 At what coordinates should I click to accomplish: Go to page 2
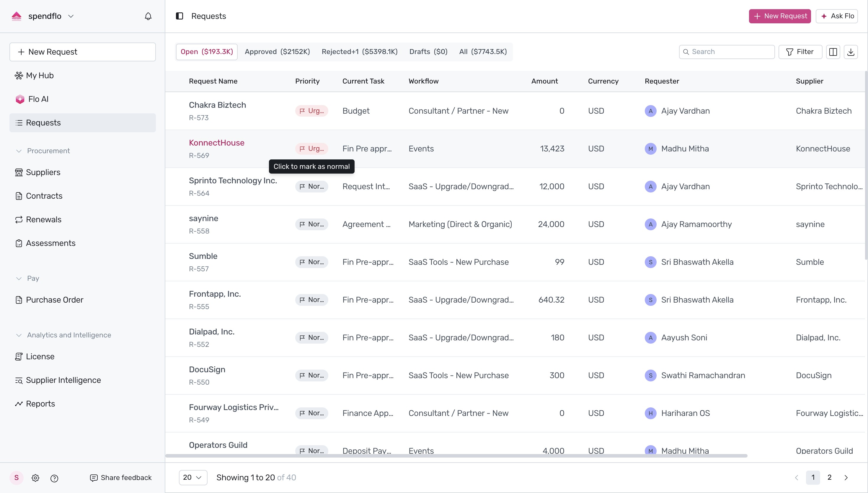(829, 477)
